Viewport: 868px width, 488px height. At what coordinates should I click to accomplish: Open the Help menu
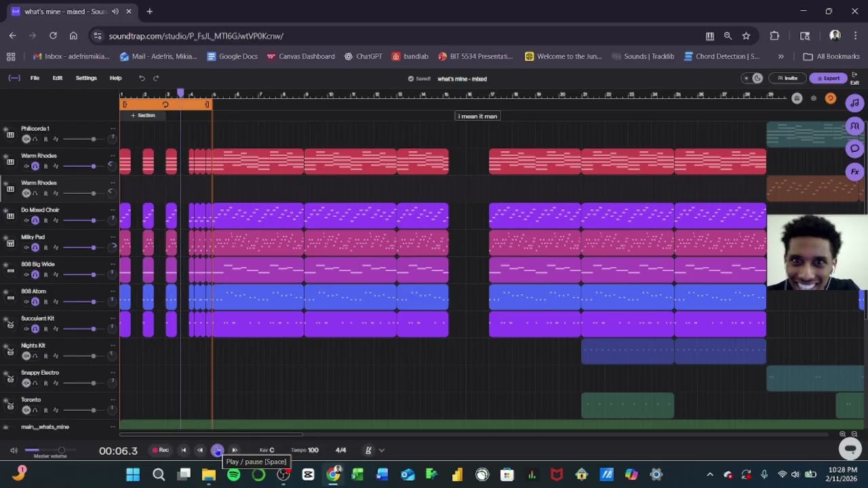point(116,78)
